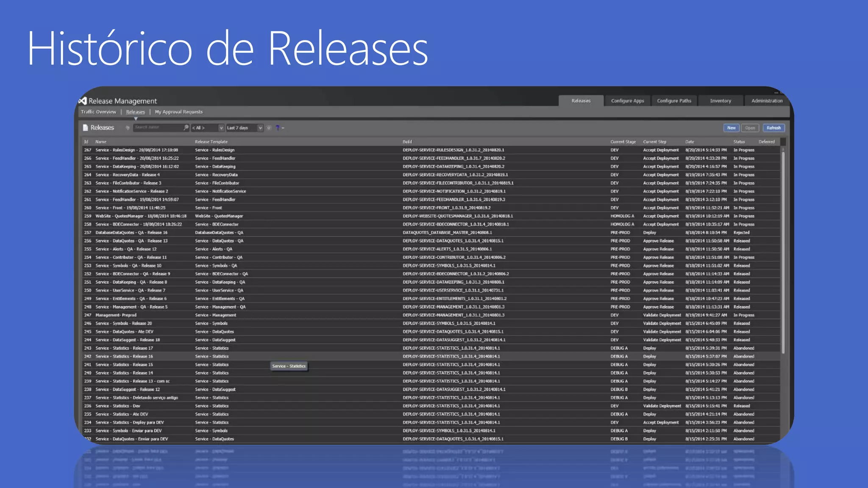Open the Configure Paths tab
868x488 pixels.
click(x=674, y=101)
